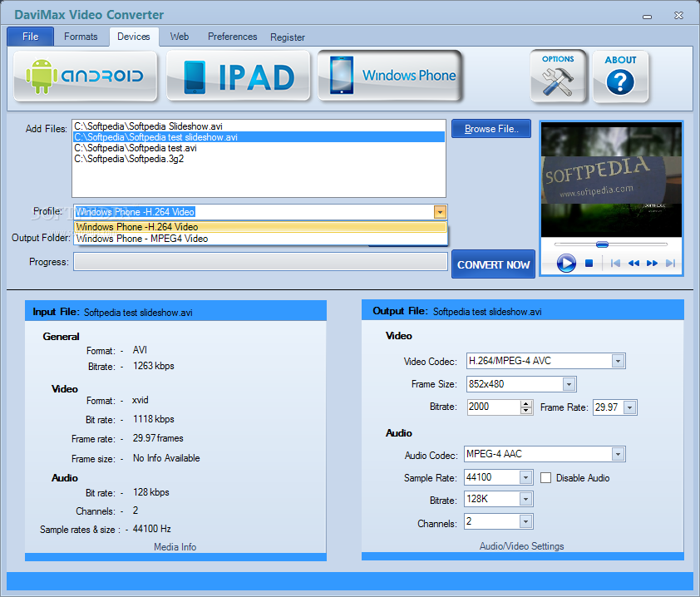This screenshot has width=700, height=597.
Task: Click the CONVERT NOW button
Action: 493,264
